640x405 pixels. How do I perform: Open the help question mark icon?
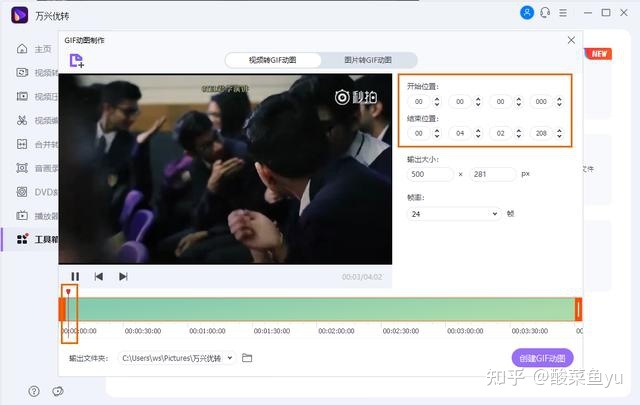[x=34, y=392]
